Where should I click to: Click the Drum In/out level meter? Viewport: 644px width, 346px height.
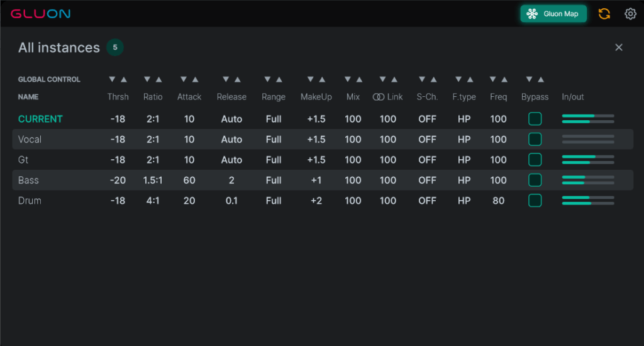588,201
